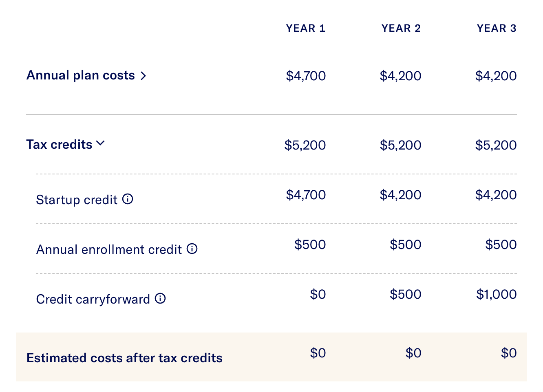Click the Credit carryforward info icon
The image size is (543, 392).
coord(160,299)
